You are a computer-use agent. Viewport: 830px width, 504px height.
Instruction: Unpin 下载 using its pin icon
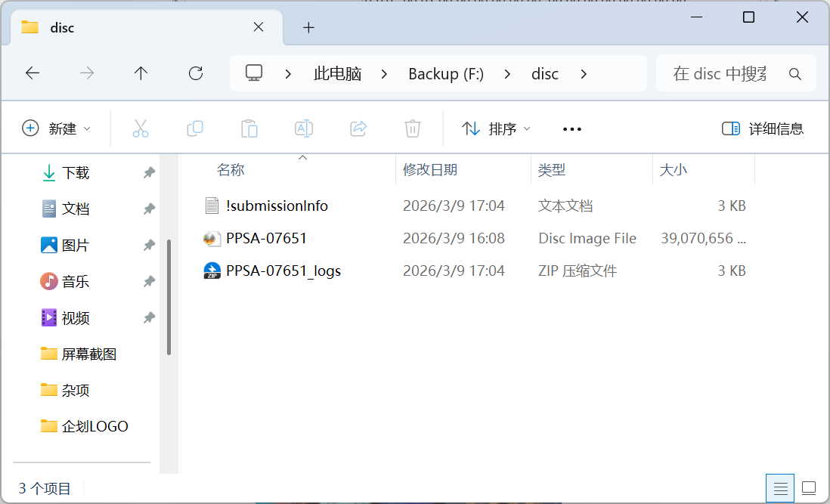click(149, 172)
